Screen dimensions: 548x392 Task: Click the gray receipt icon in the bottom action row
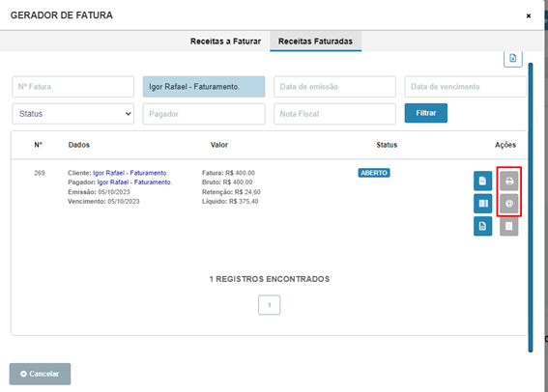pyautogui.click(x=508, y=226)
